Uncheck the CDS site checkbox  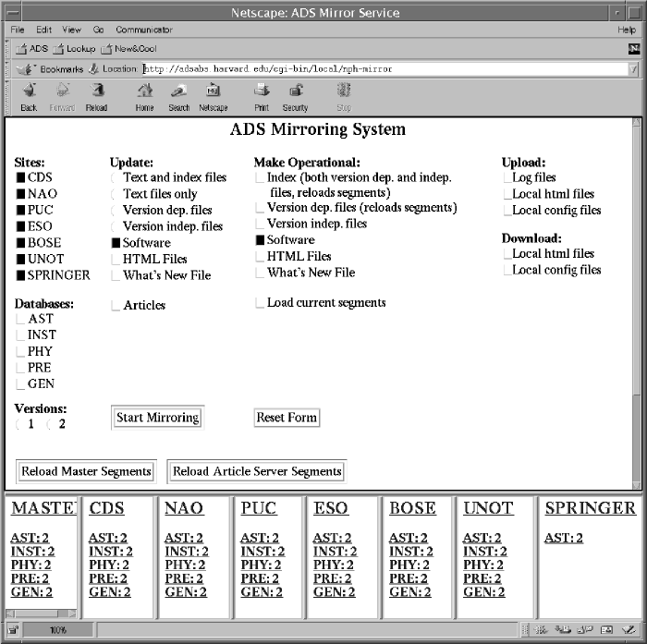(21, 177)
